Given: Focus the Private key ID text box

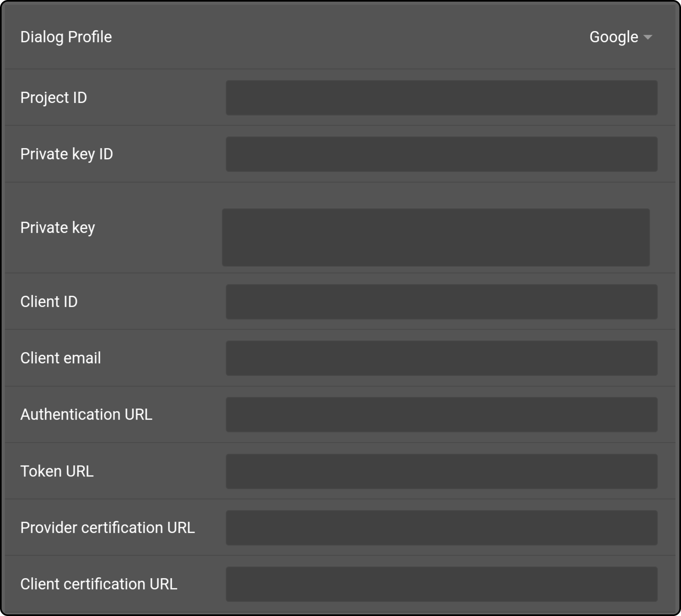Looking at the screenshot, I should 442,154.
